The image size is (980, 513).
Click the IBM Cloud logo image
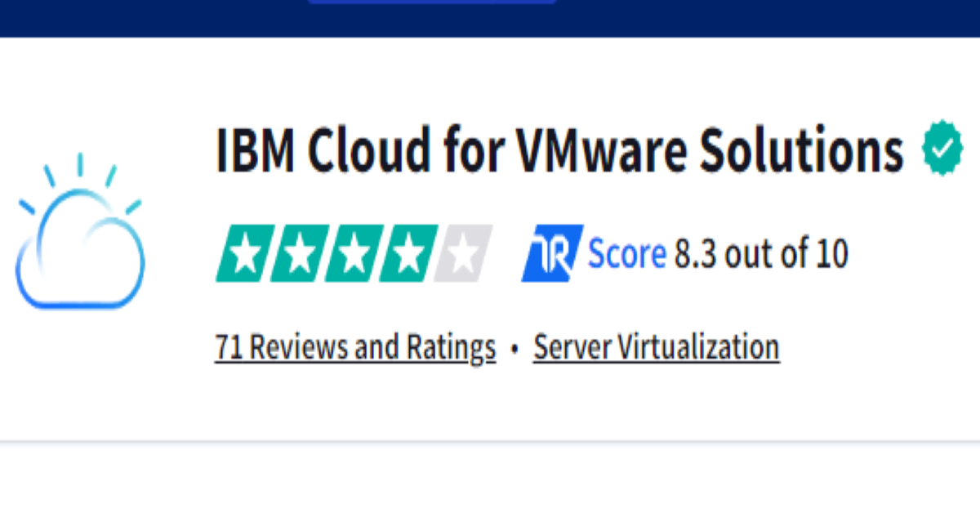pos(80,232)
